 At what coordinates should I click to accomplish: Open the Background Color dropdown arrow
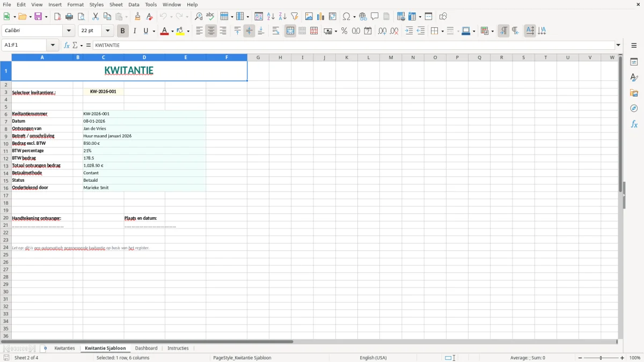pyautogui.click(x=188, y=31)
